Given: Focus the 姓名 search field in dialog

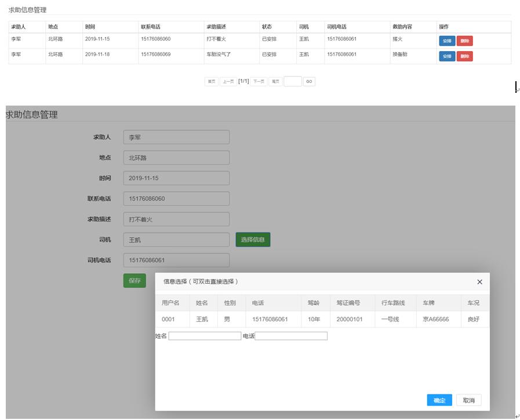Looking at the screenshot, I should (205, 336).
